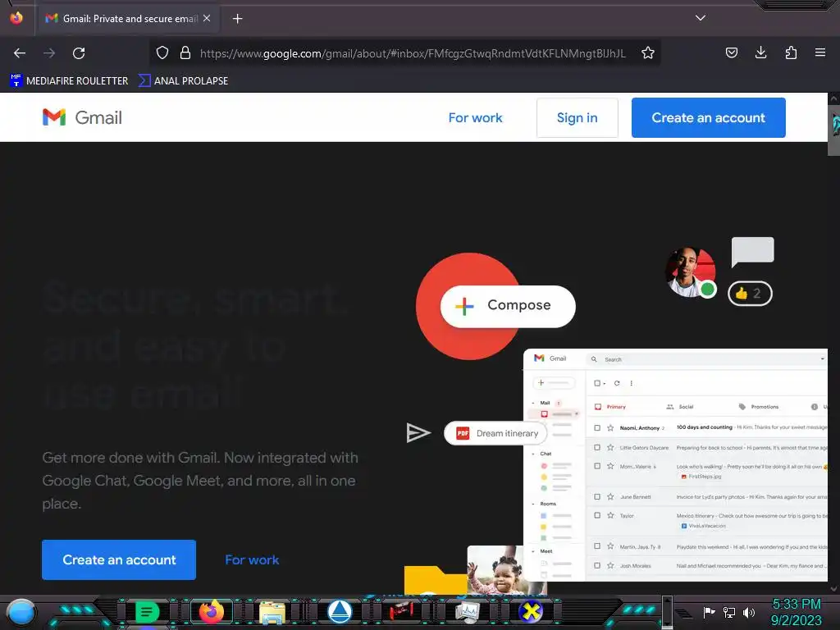Click the header Create an account button
Image resolution: width=840 pixels, height=630 pixels.
(x=708, y=118)
